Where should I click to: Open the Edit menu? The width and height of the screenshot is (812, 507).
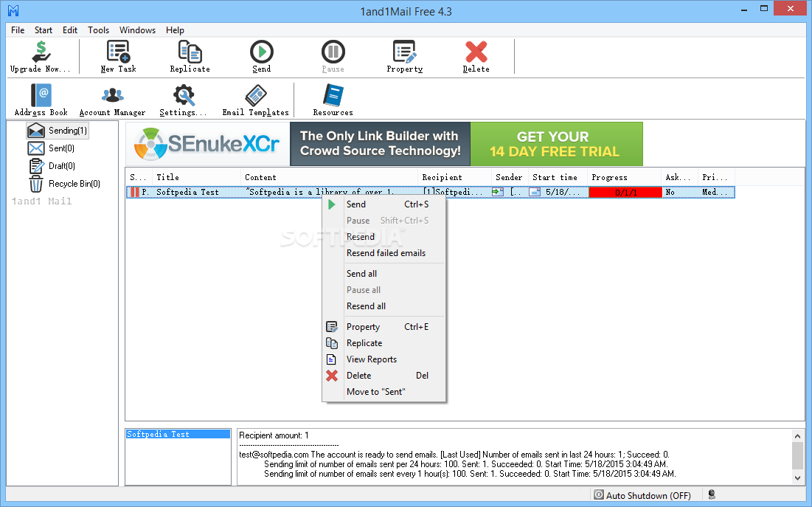coord(70,30)
